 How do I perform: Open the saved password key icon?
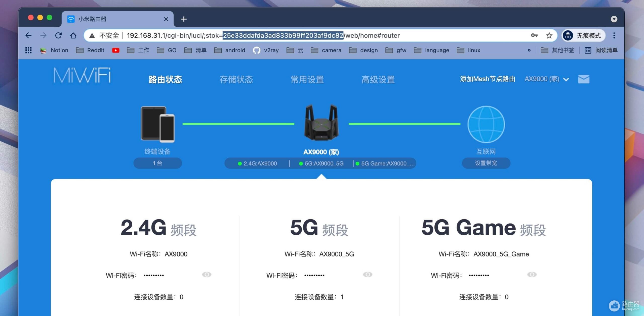[534, 35]
